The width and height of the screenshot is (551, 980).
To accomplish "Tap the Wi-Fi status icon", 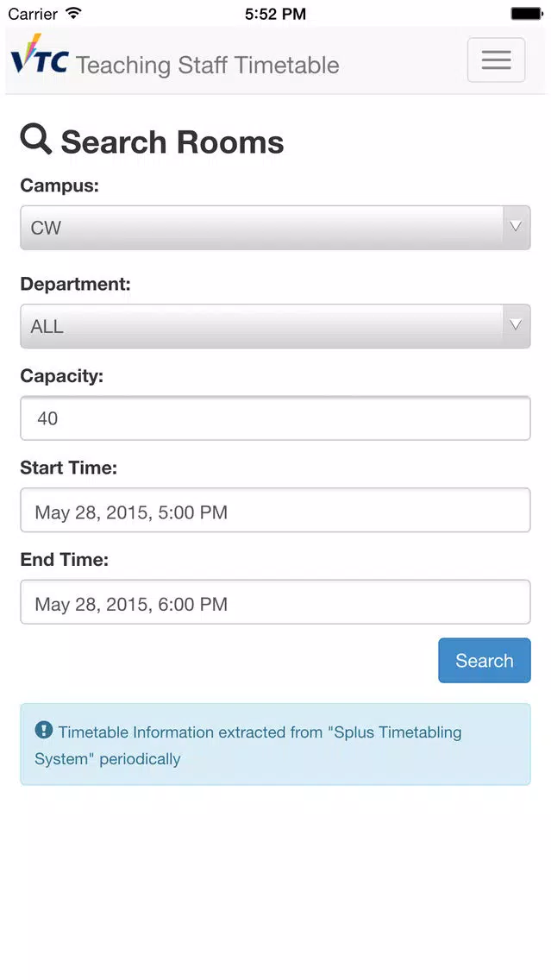I will pyautogui.click(x=73, y=12).
